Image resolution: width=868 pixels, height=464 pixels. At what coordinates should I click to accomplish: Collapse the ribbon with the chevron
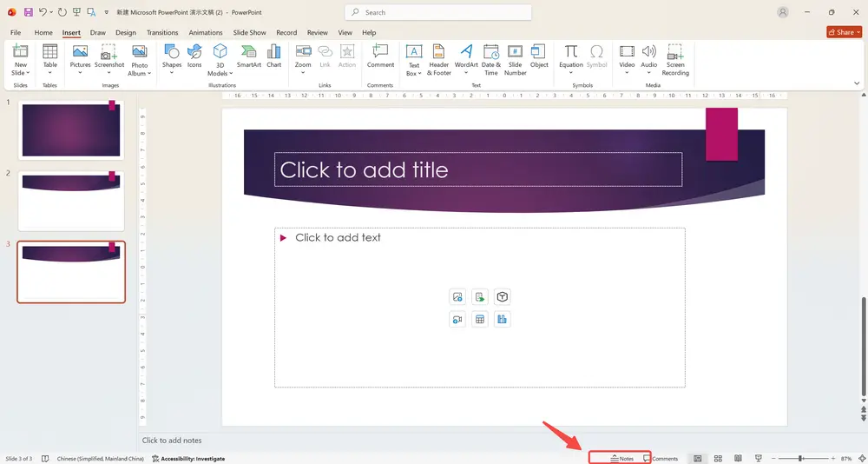[x=857, y=83]
